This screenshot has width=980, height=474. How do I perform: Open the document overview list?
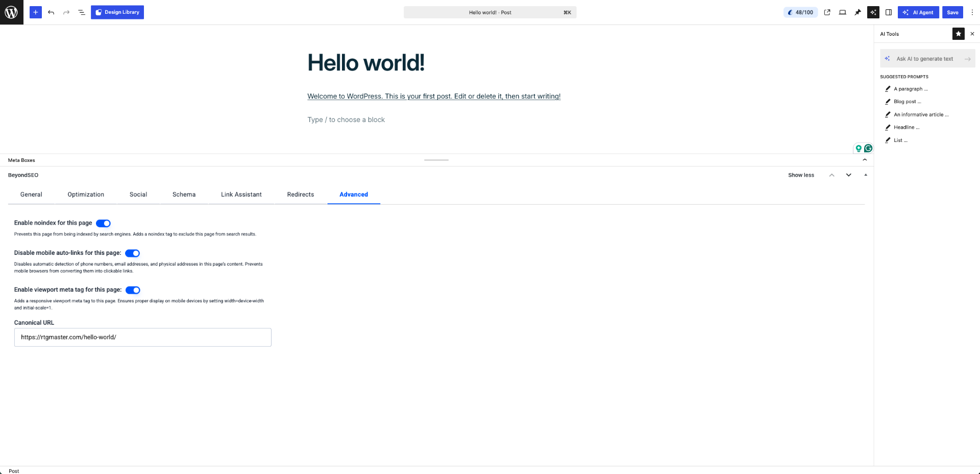tap(82, 12)
